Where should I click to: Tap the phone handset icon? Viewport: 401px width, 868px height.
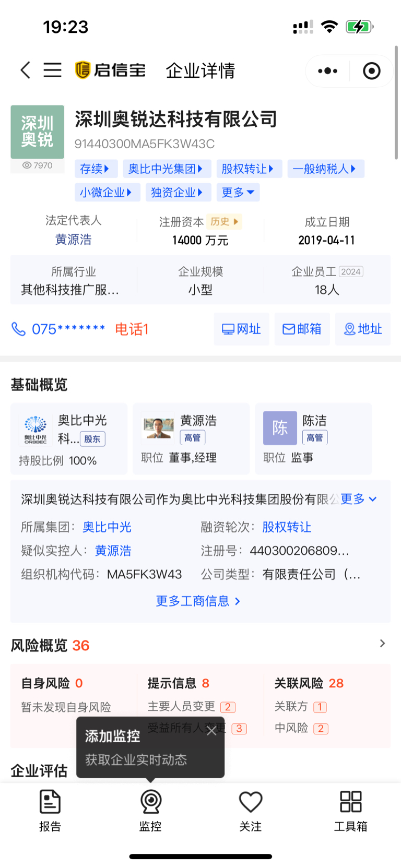[18, 329]
